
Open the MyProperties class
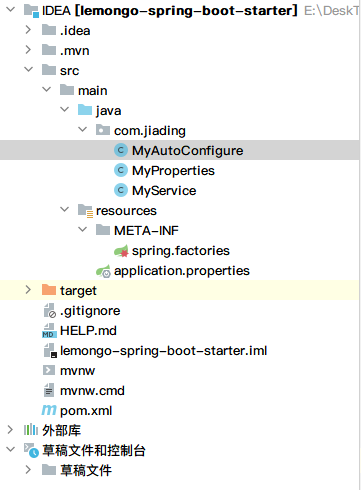click(x=173, y=171)
